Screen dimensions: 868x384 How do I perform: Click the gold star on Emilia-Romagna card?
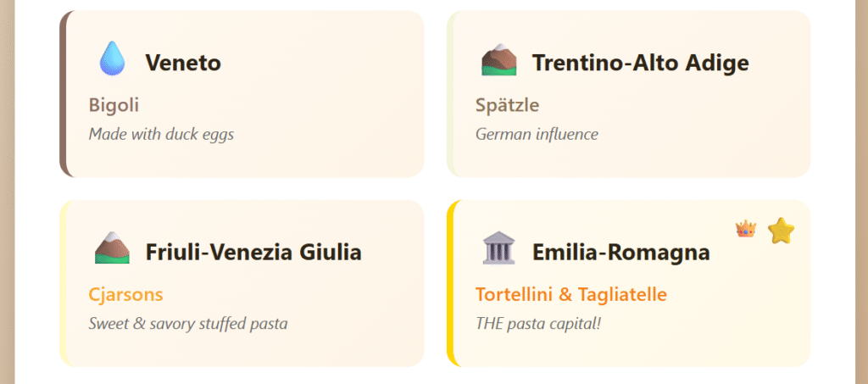point(781,230)
